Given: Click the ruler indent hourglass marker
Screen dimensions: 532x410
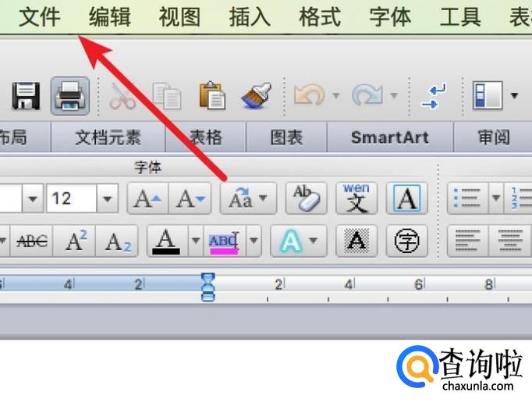Looking at the screenshot, I should 208,287.
